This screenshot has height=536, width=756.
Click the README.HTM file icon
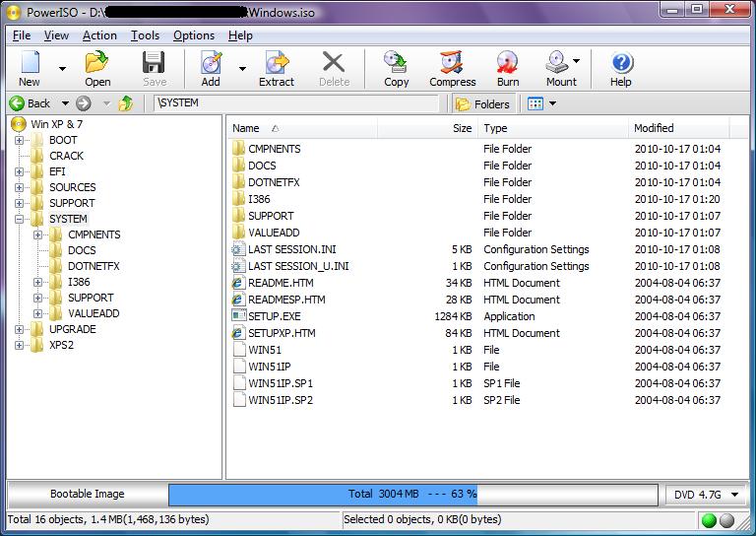(x=238, y=283)
